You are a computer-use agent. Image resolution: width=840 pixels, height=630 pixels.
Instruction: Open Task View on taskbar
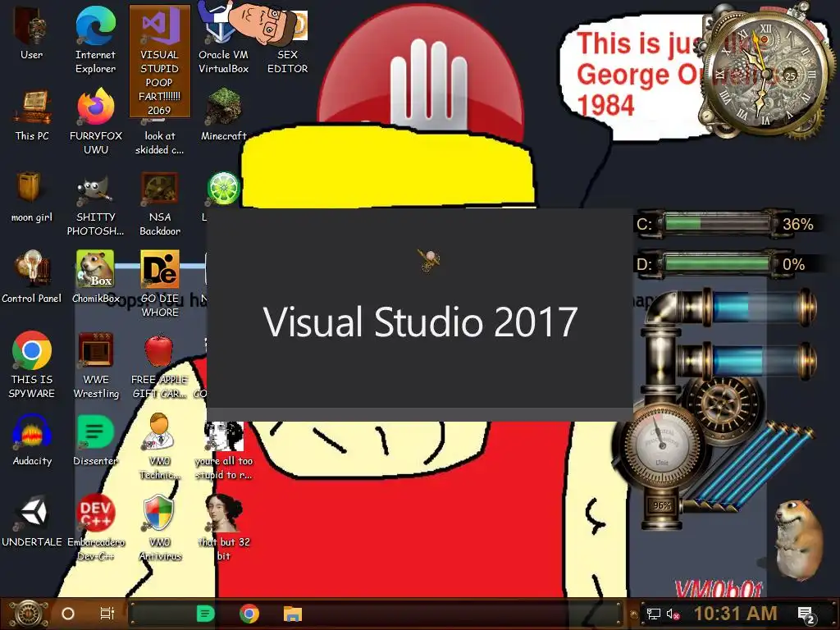coord(107,614)
